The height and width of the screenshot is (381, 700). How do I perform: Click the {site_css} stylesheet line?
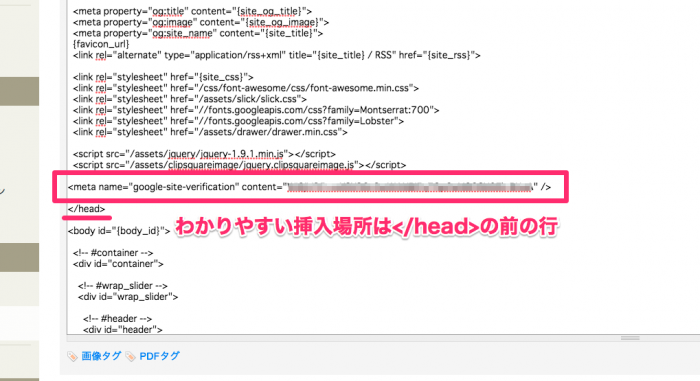tap(163, 77)
